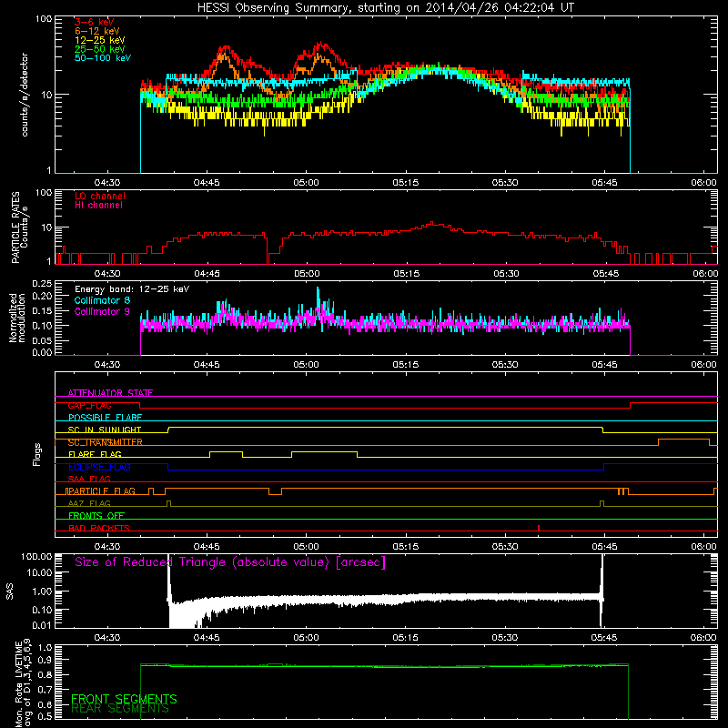Click 05:15 tick label under particle rates plot
The image size is (728, 728).
coord(406,274)
